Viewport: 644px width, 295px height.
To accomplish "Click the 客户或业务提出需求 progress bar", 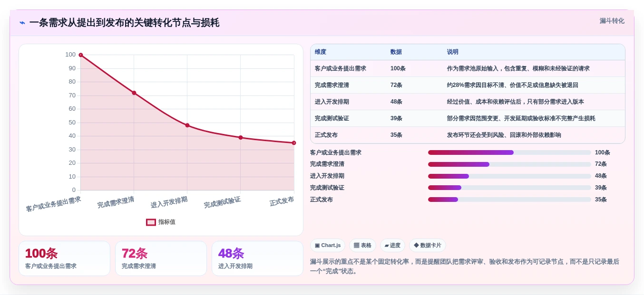I will pos(509,152).
